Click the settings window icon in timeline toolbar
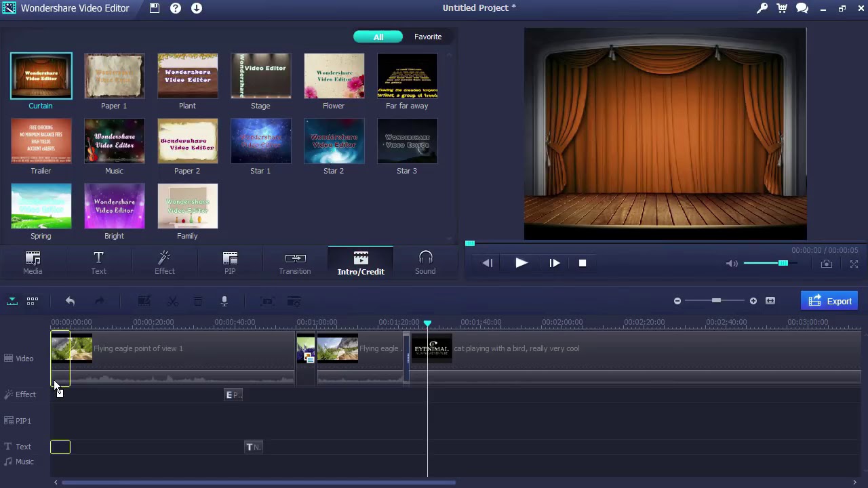This screenshot has width=868, height=488. [294, 301]
